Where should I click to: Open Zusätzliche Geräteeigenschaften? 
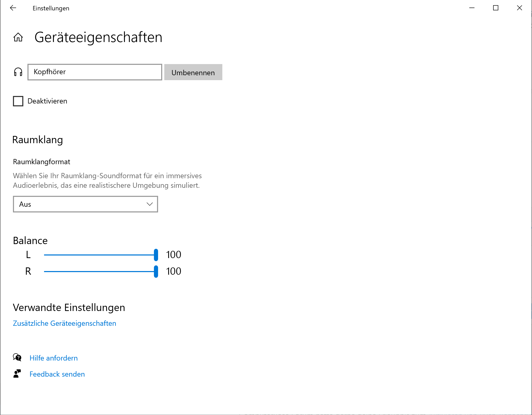pos(64,323)
